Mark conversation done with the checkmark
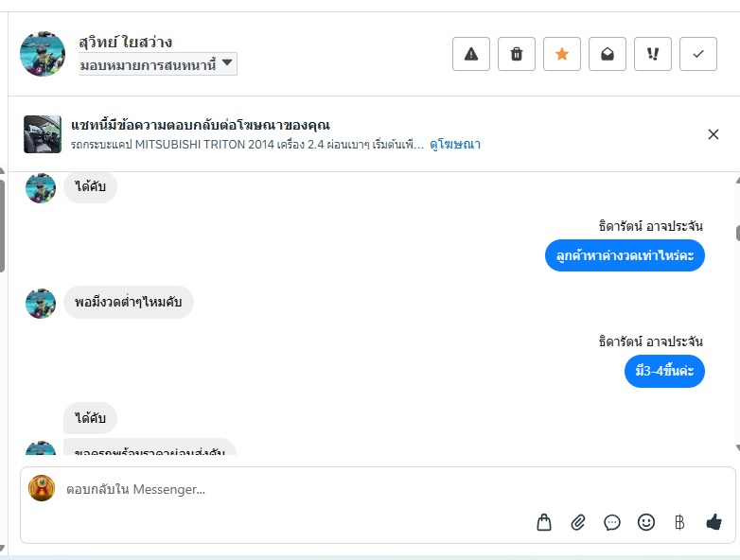 698,54
